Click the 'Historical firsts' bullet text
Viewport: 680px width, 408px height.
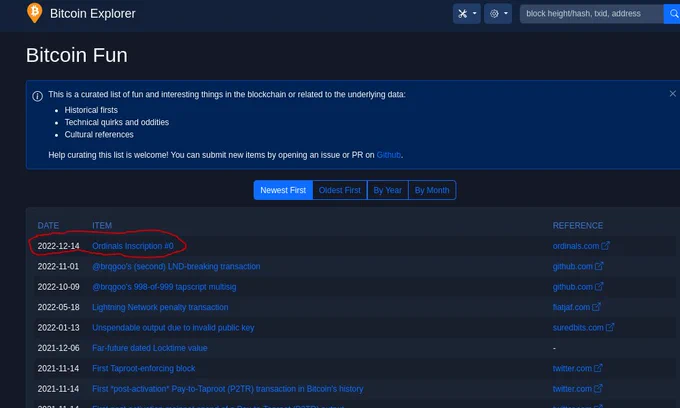point(91,110)
